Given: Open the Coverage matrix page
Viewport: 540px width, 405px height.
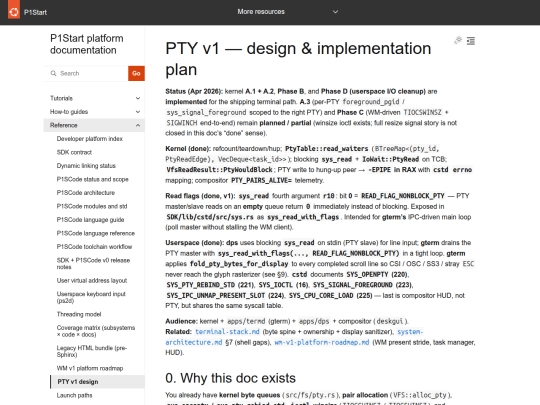Looking at the screenshot, I should coord(96,331).
